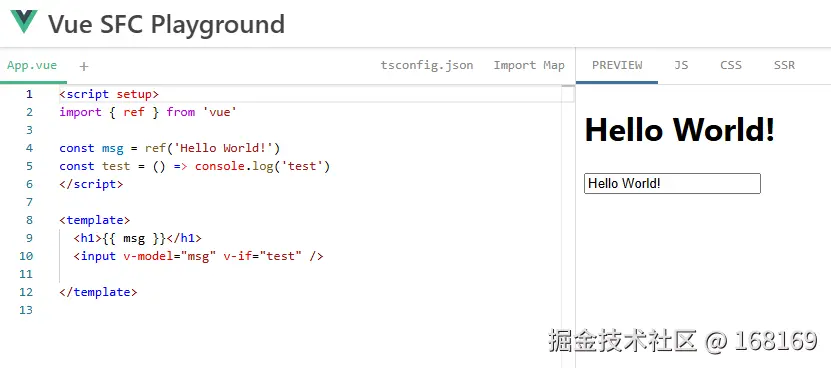Click the <h1>{{ msg }}</h1> line
This screenshot has width=831, height=368.
[x=137, y=239]
